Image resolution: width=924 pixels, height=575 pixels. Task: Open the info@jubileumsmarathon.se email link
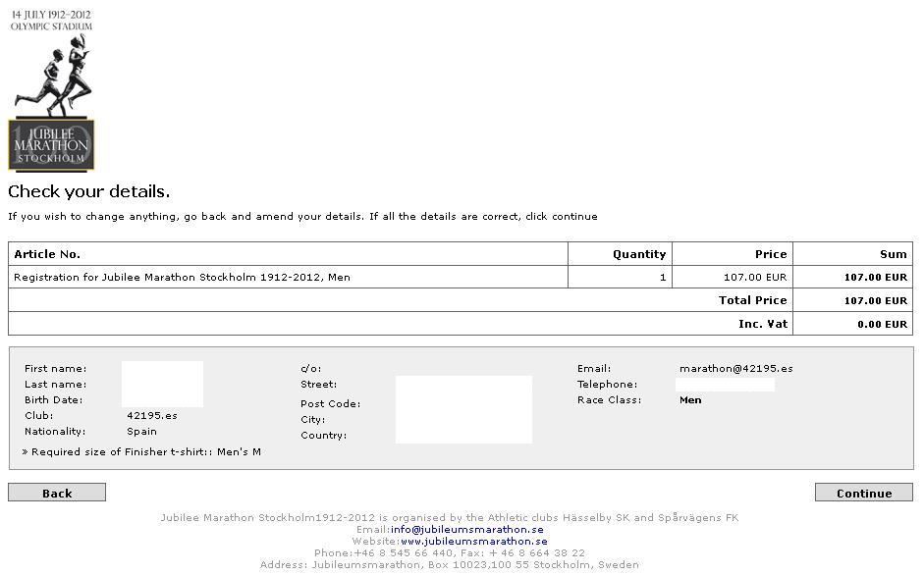click(x=466, y=530)
